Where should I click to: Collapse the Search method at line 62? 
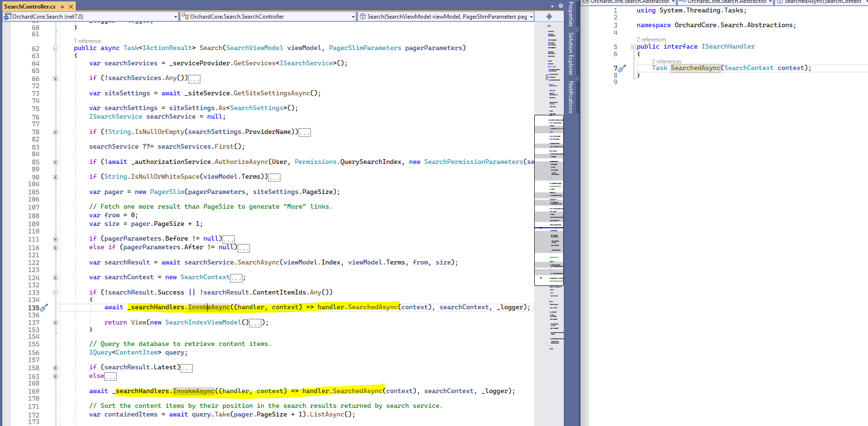coord(56,49)
